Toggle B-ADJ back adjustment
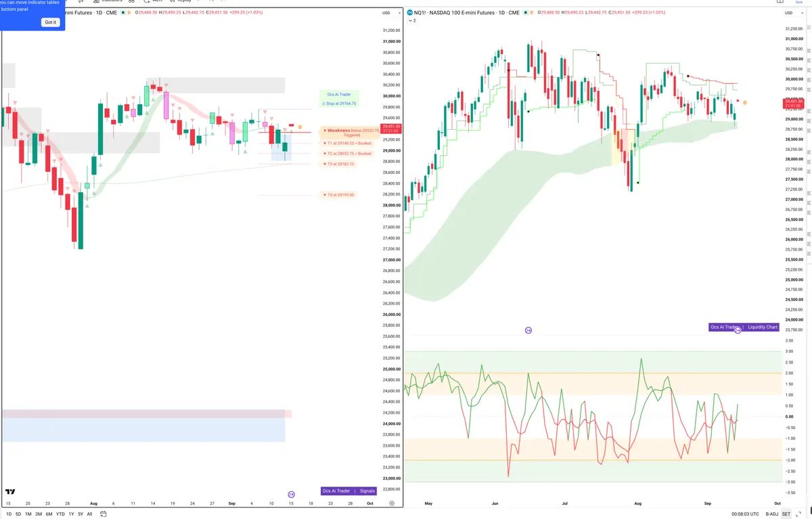Viewport: 812px width, 519px height. [772, 514]
